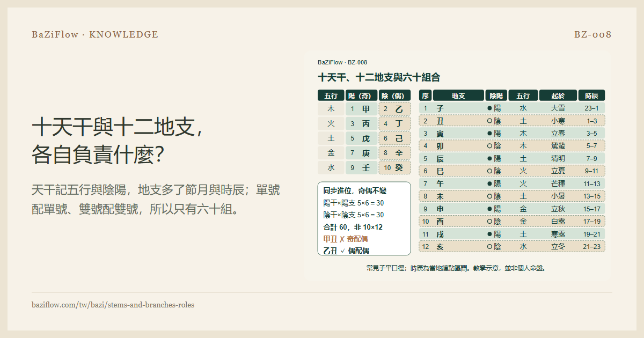Click branch 卯 in row 4

[x=440, y=146]
